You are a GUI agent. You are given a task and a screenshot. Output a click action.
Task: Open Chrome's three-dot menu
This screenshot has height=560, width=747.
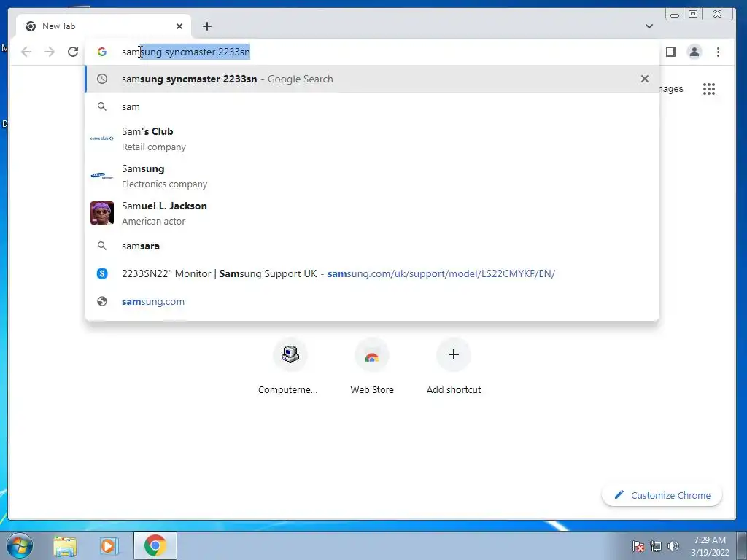point(718,52)
